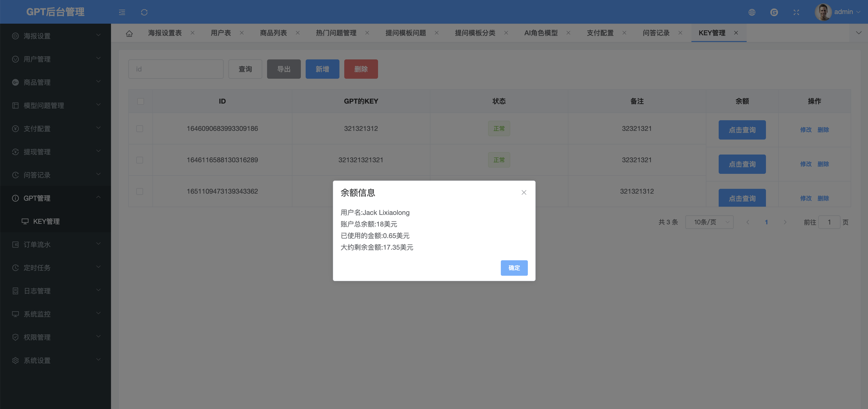Open KEY管理 in the sidebar
The height and width of the screenshot is (409, 868).
[x=46, y=221]
